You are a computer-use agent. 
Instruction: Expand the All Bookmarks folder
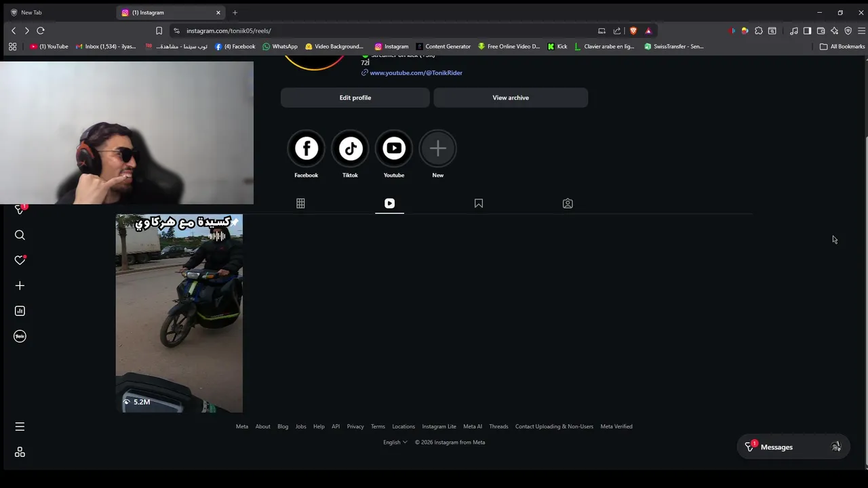(842, 47)
